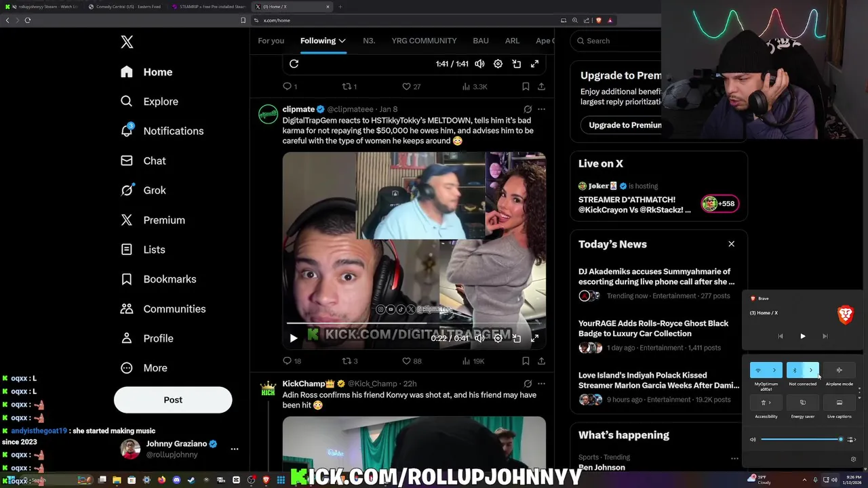Screen dimensions: 868x488
Task: Share the clipmate post
Action: tap(541, 361)
